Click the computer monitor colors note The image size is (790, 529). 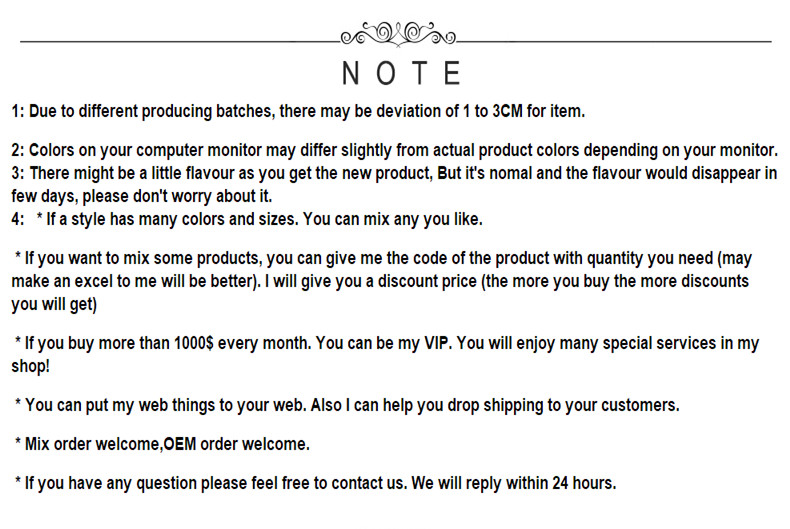coord(394,150)
